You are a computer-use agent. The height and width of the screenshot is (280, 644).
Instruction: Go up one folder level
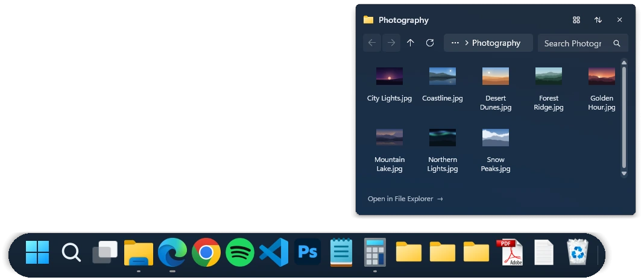[410, 43]
